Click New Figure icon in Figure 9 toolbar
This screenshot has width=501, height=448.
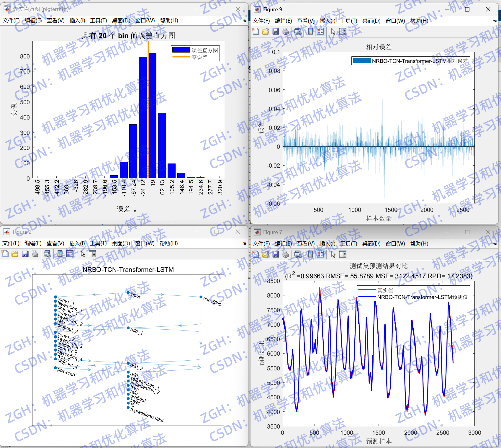(256, 31)
